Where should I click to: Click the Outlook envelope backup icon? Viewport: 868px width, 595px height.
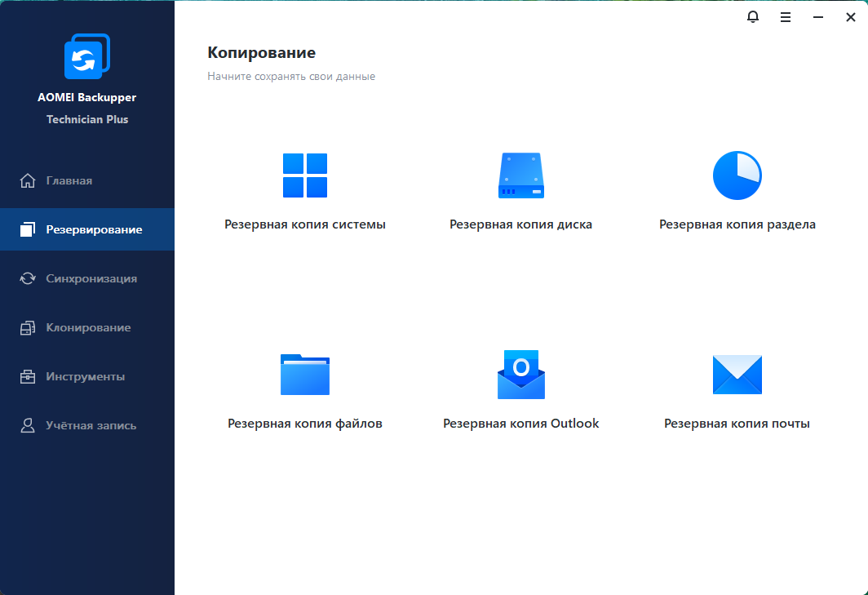coord(520,375)
